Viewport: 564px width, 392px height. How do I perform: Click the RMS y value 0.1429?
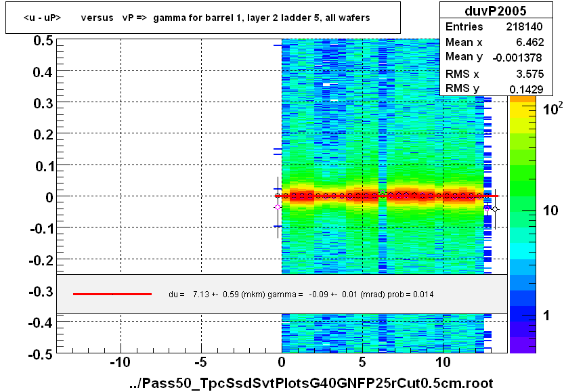click(526, 89)
